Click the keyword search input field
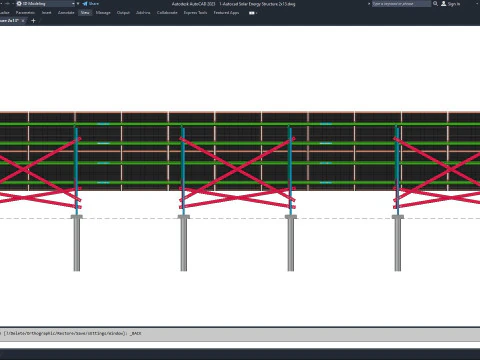The width and height of the screenshot is (480, 360). pyautogui.click(x=401, y=4)
